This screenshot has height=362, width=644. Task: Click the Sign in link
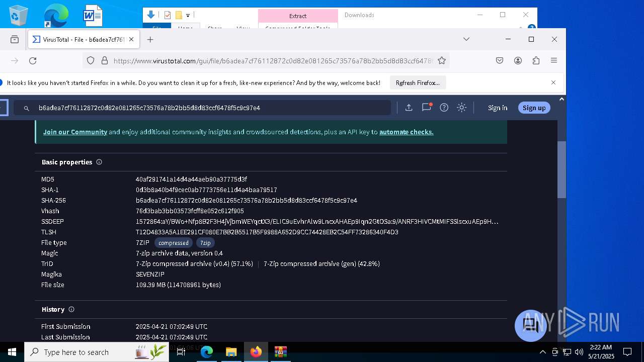[498, 108]
